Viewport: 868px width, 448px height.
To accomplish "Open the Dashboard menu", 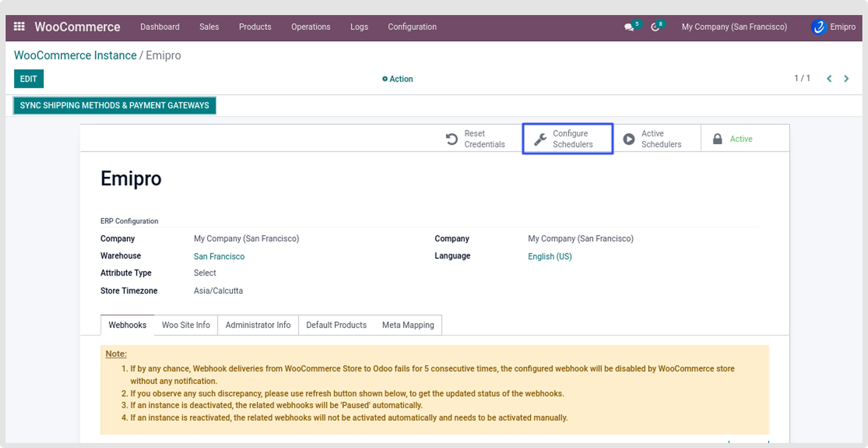I will click(160, 27).
